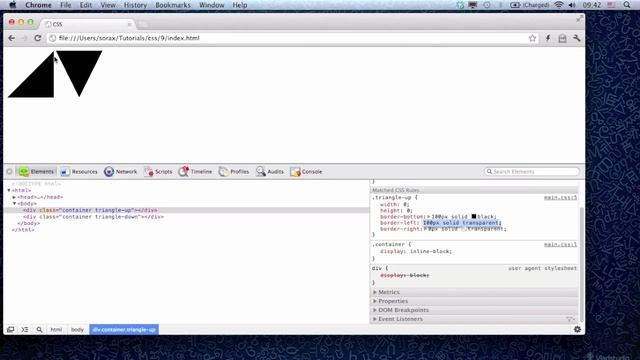
Task: Undock the DevTools window
Action: coord(11,329)
